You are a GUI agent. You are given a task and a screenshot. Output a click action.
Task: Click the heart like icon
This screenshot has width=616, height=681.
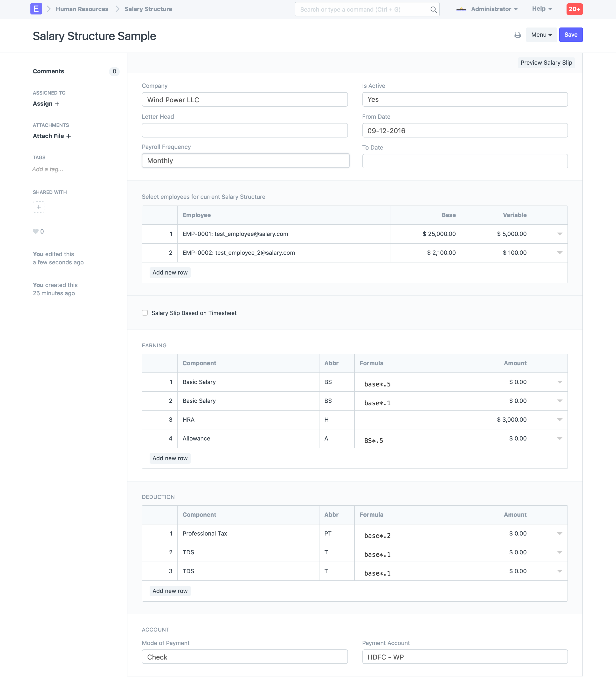35,231
